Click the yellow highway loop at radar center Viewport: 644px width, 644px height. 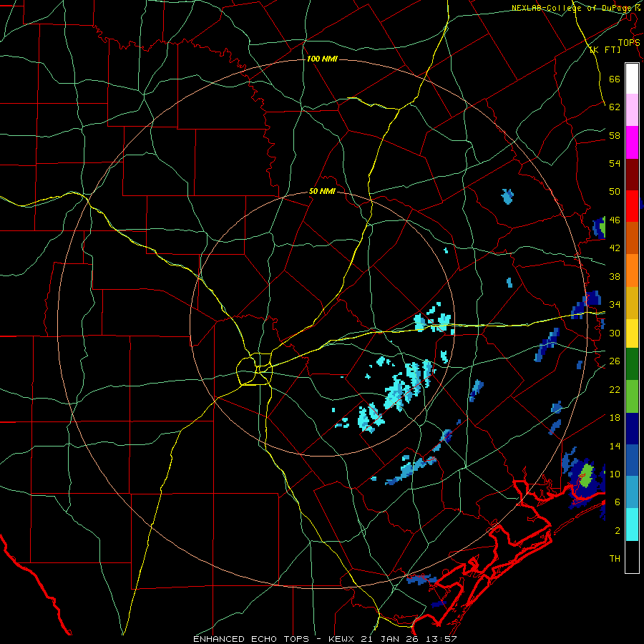254,369
